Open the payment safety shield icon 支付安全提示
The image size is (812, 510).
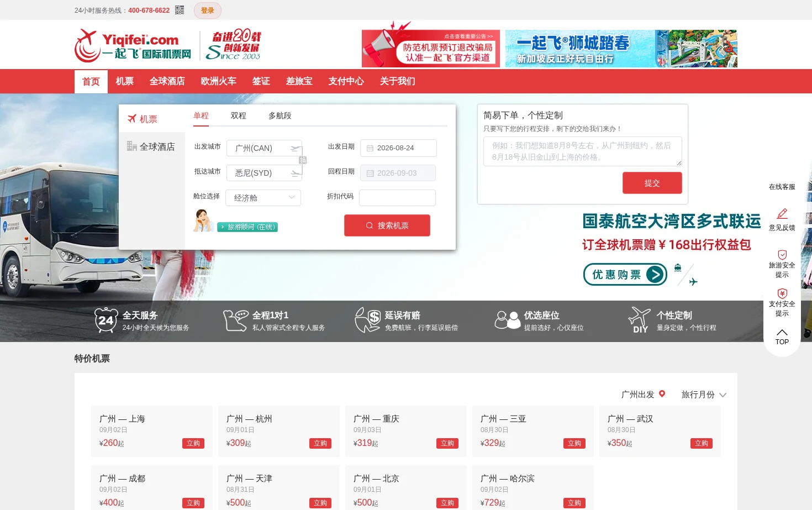pyautogui.click(x=782, y=293)
